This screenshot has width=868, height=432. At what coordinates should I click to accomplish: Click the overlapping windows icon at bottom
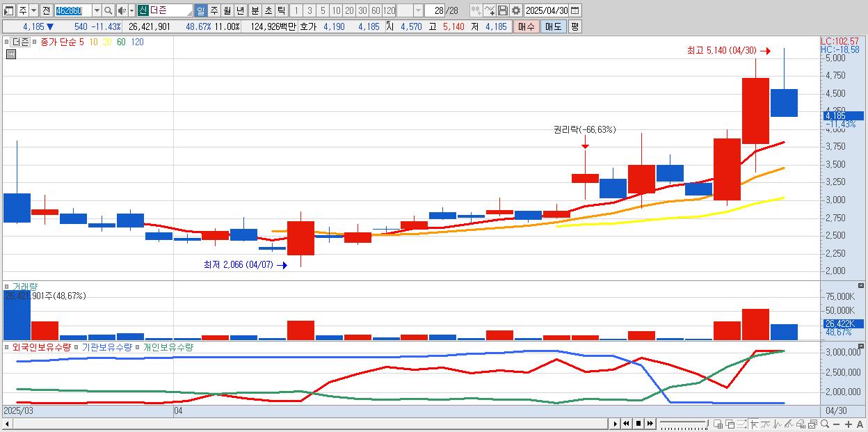coord(730,424)
